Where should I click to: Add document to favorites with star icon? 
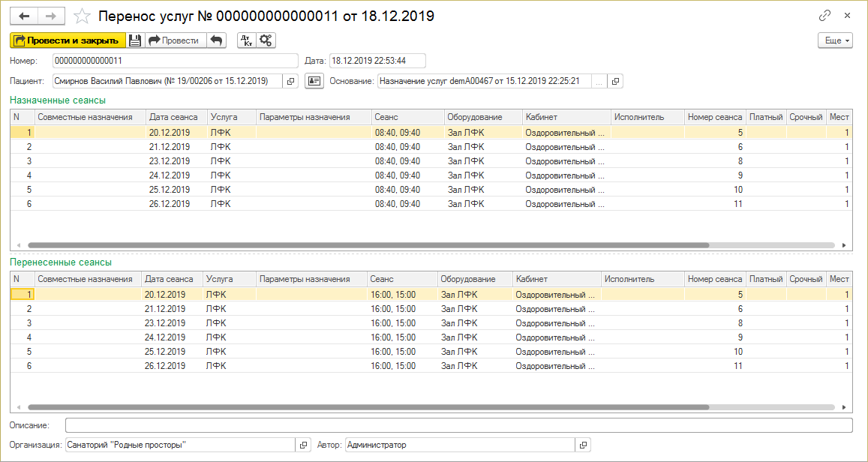pyautogui.click(x=83, y=16)
